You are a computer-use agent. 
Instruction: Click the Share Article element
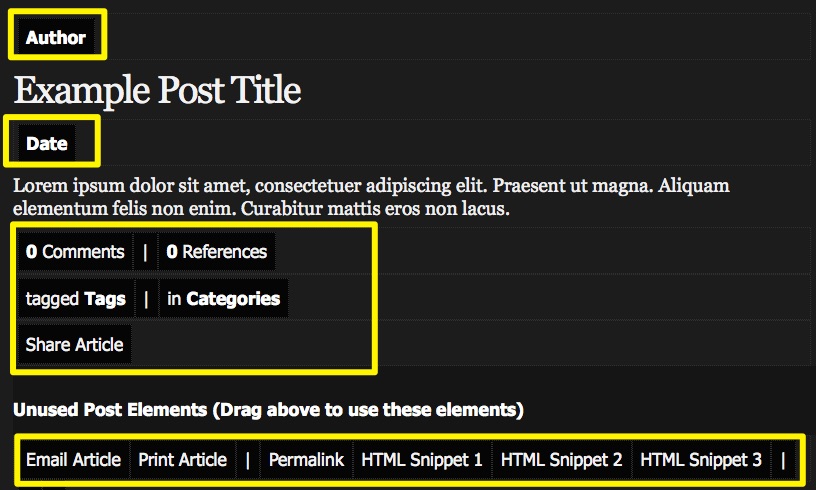tap(74, 344)
